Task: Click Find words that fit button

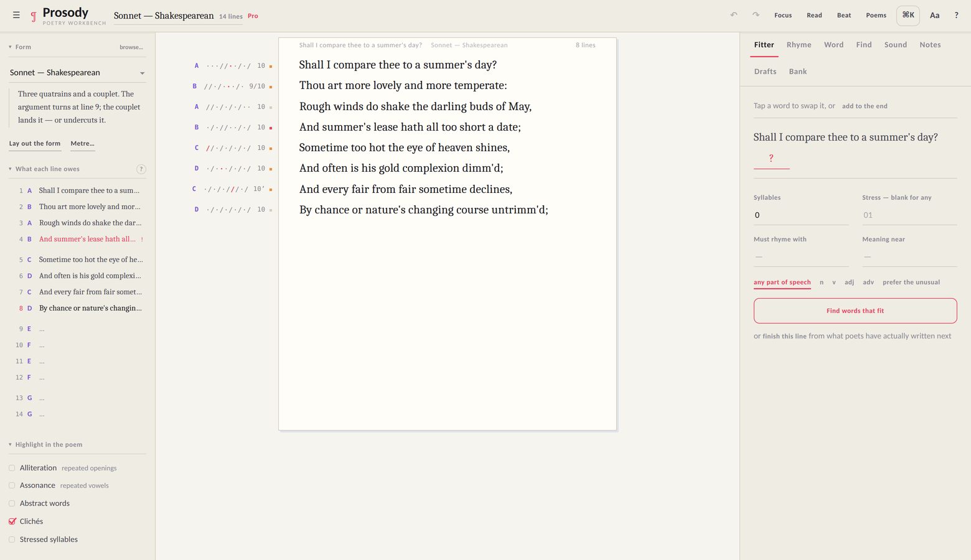Action: click(855, 311)
